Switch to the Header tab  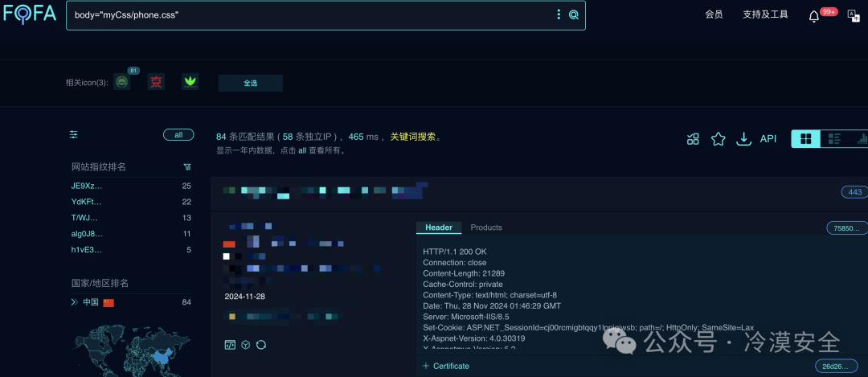(439, 227)
